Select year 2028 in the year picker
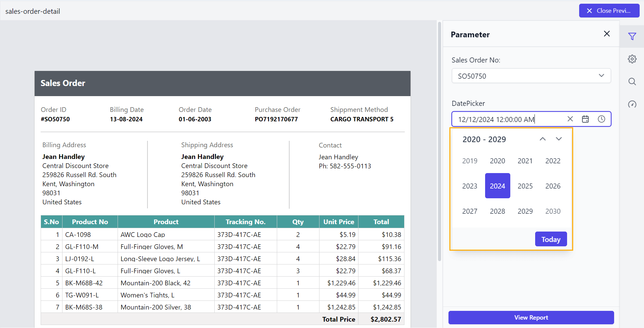Viewport: 644px width, 328px height. (x=498, y=211)
